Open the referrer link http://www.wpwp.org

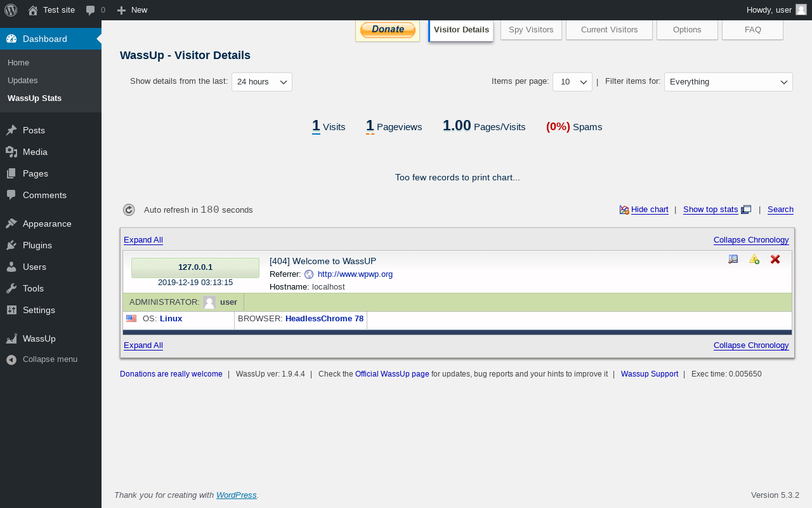tap(355, 274)
